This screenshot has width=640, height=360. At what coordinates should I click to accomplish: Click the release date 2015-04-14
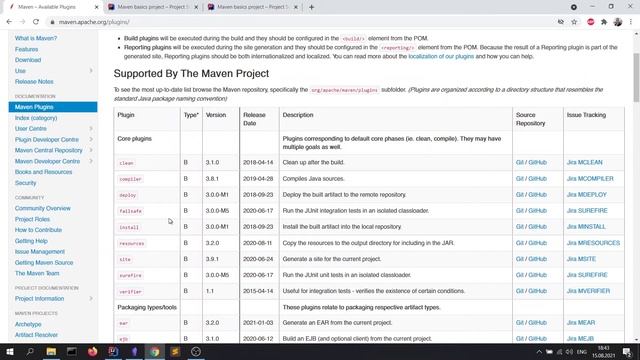pyautogui.click(x=258, y=291)
